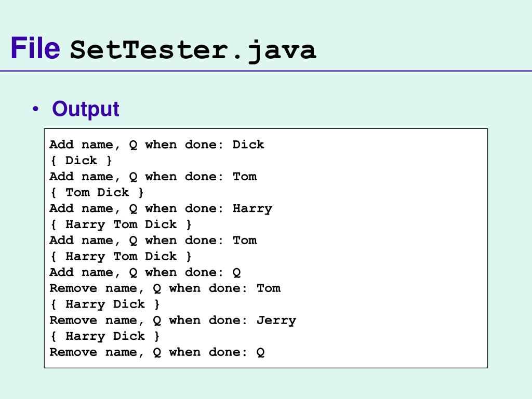Image resolution: width=532 pixels, height=399 pixels.
Task: Click the output line '{ Tom Dick }'
Action: click(97, 192)
